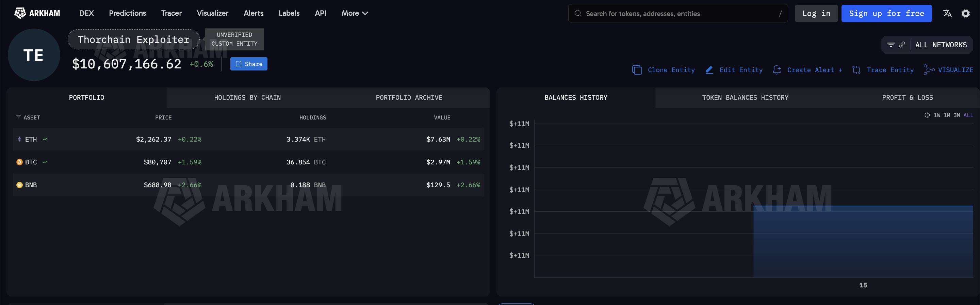Click the TE entity avatar
The width and height of the screenshot is (980, 305).
point(34,55)
